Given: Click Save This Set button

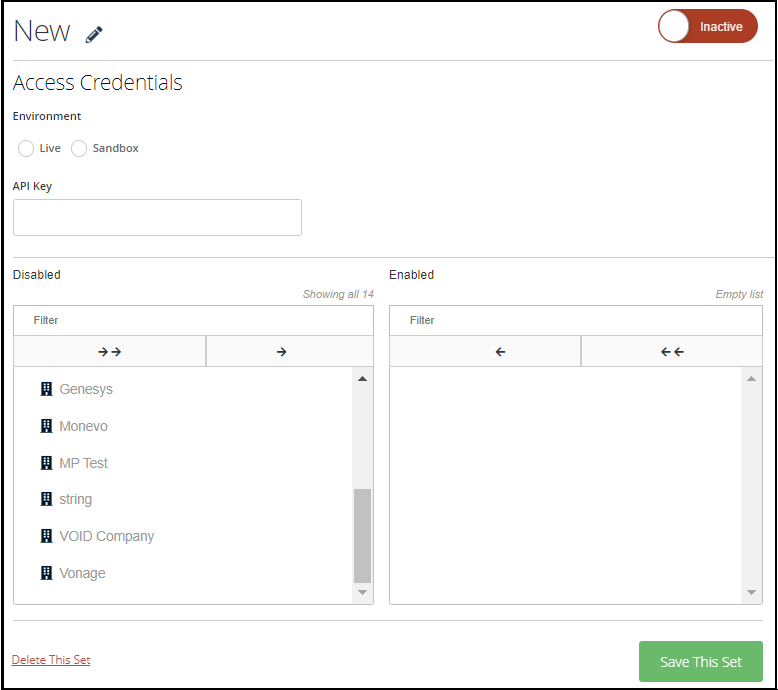Looking at the screenshot, I should [x=701, y=661].
